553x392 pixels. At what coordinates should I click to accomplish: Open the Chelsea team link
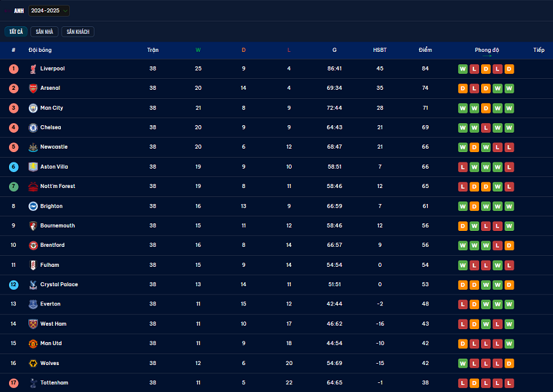pos(50,127)
